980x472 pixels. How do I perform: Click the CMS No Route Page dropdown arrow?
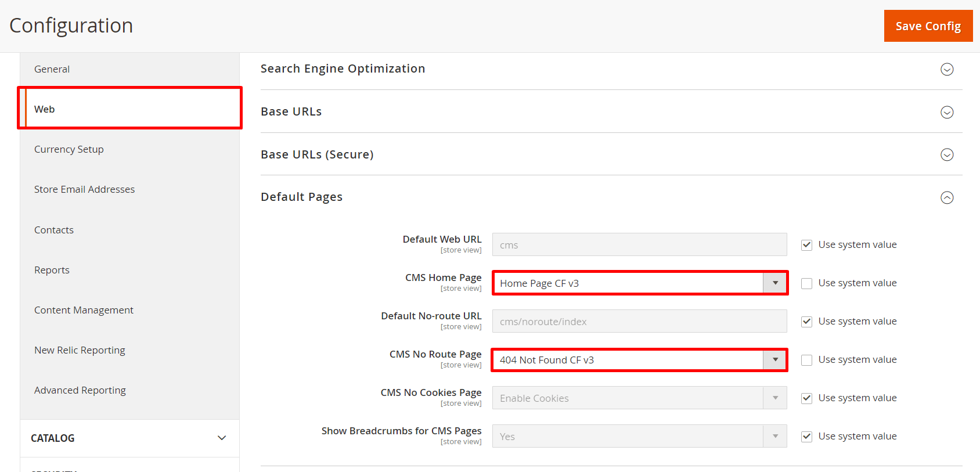[775, 359]
